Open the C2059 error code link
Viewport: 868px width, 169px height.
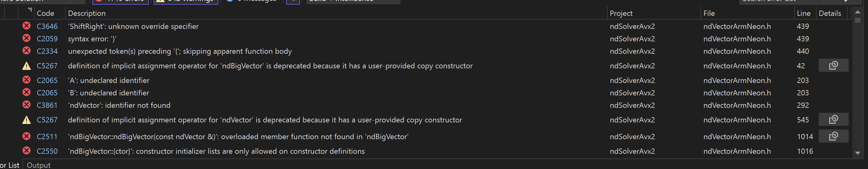pos(47,39)
